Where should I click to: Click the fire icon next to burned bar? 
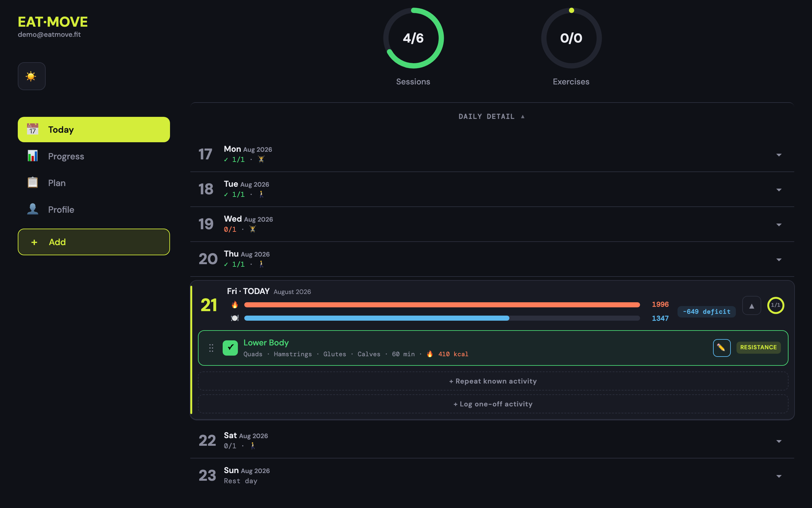(x=234, y=304)
